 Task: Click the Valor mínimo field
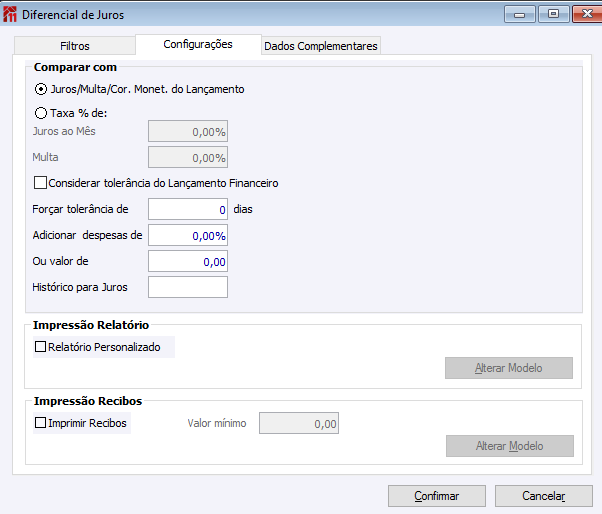pyautogui.click(x=299, y=423)
